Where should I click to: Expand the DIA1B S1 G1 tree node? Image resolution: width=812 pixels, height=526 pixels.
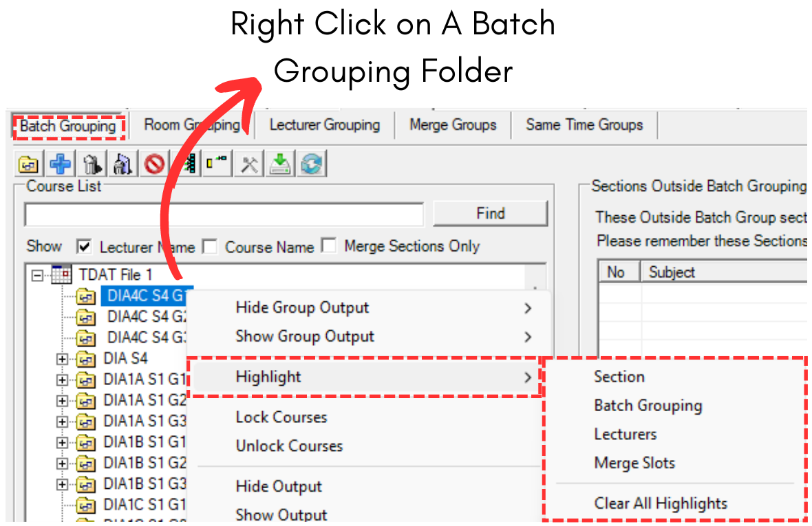[x=63, y=442]
